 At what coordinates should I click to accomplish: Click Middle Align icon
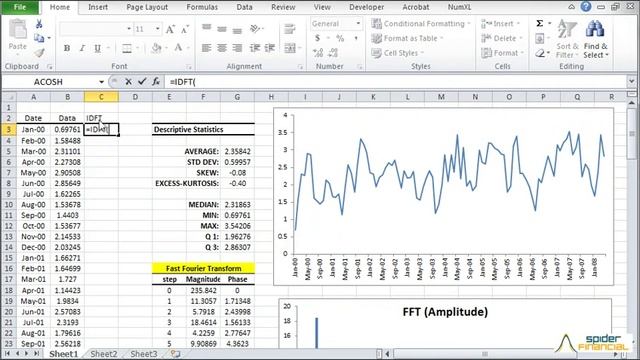coord(222,29)
